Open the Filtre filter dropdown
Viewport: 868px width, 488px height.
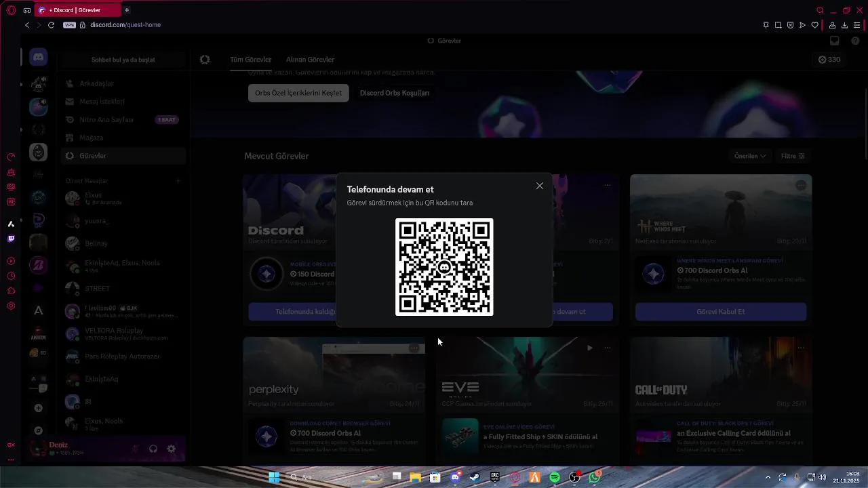tap(793, 156)
